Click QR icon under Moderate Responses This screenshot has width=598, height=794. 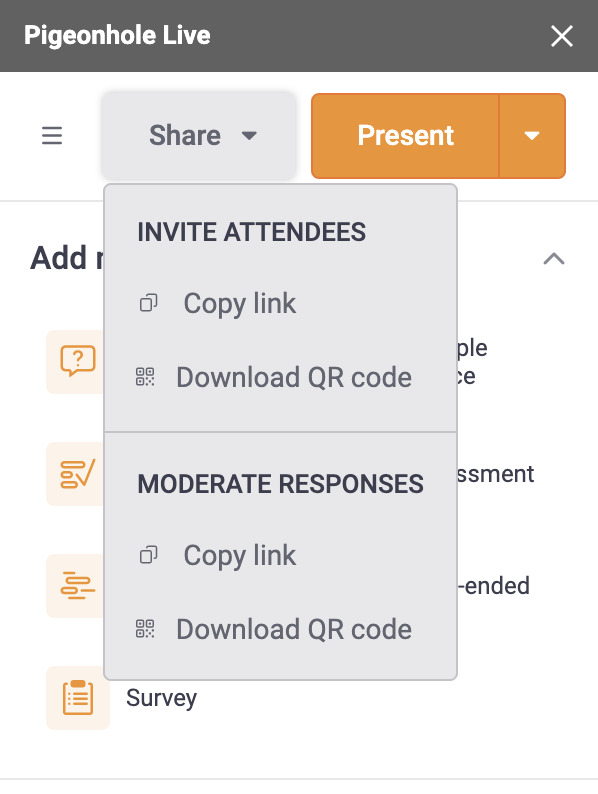click(x=145, y=629)
